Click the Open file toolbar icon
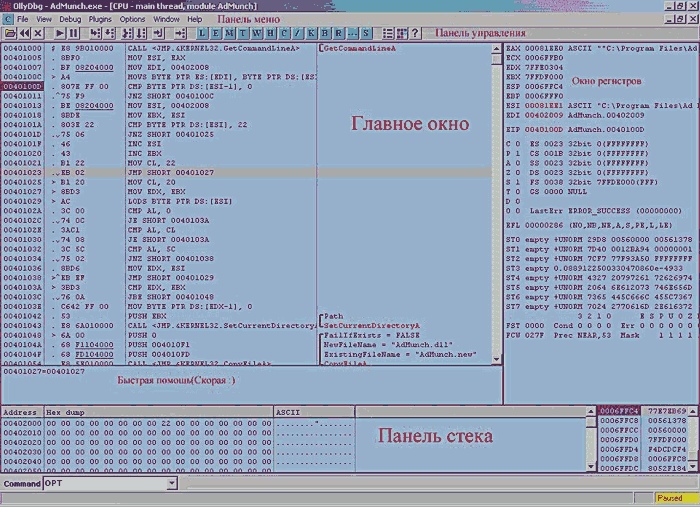The image size is (700, 507). coord(9,34)
